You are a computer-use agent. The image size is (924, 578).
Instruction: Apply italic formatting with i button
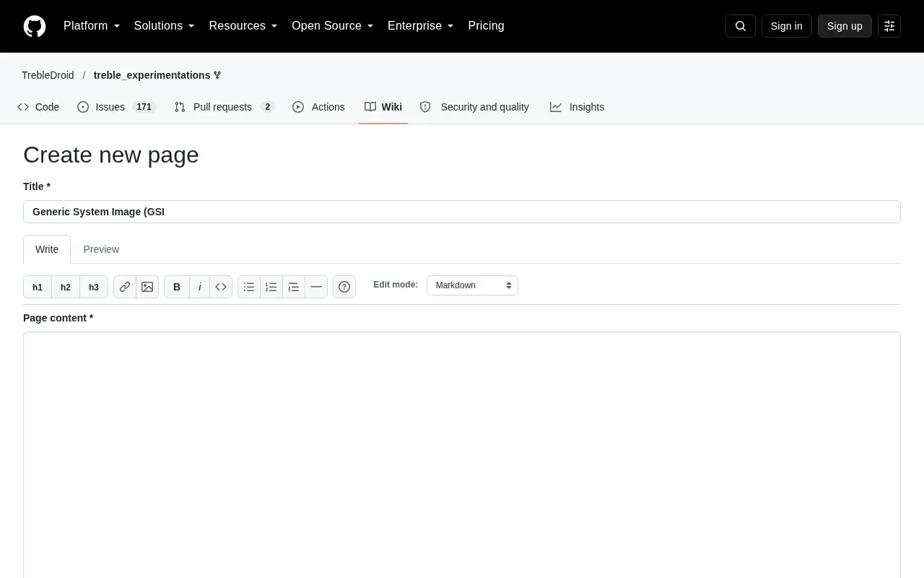tap(199, 287)
